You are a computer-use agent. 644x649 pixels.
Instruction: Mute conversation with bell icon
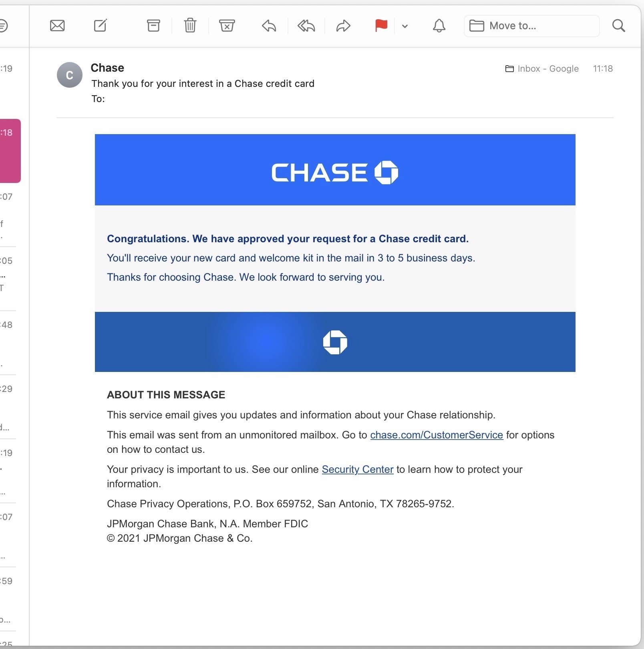click(439, 26)
